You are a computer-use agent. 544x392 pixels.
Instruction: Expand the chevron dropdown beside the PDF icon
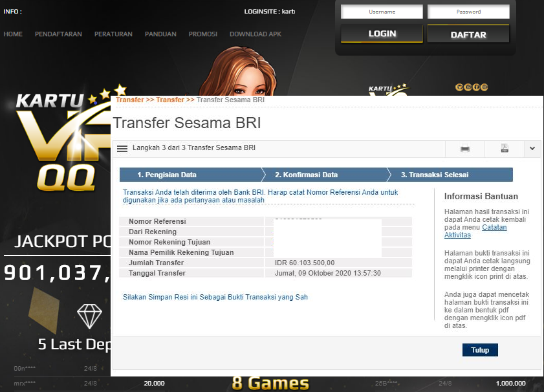pos(532,149)
